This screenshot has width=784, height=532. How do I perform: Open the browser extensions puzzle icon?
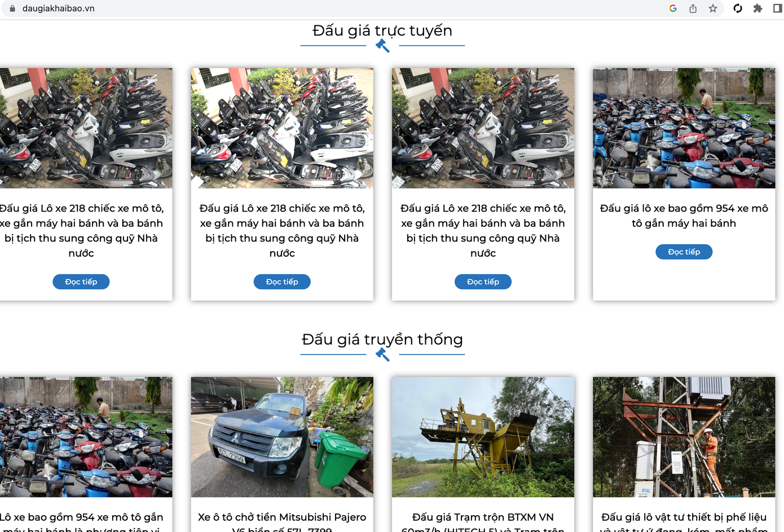point(757,8)
